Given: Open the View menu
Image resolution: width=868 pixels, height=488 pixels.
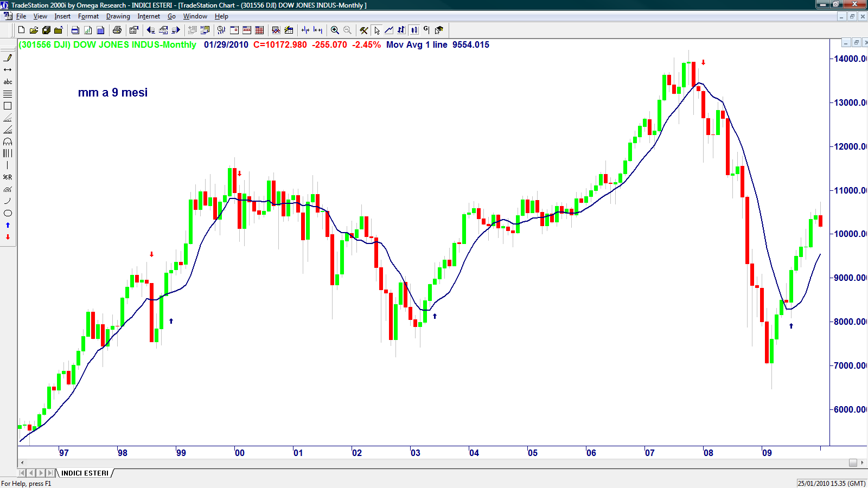Looking at the screenshot, I should click(x=40, y=16).
